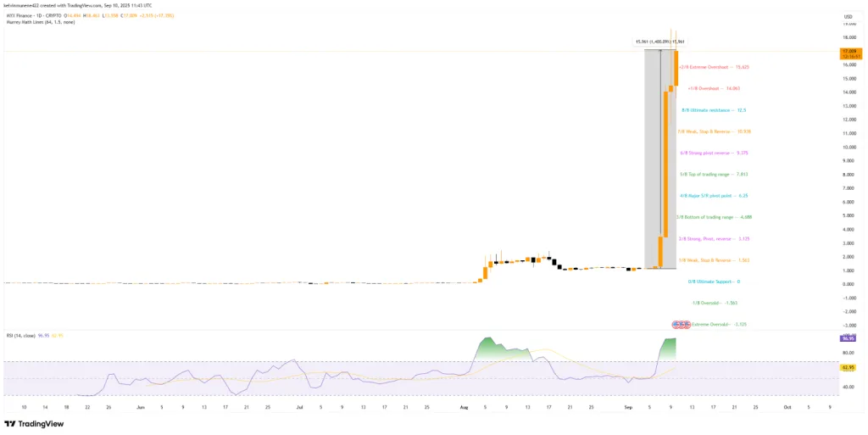Click the gray price range measurement box
Image resolution: width=868 pixels, height=435 pixels.
[x=660, y=159]
